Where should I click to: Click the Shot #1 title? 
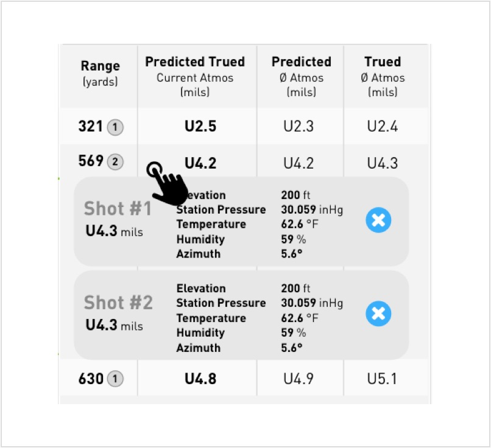(118, 209)
